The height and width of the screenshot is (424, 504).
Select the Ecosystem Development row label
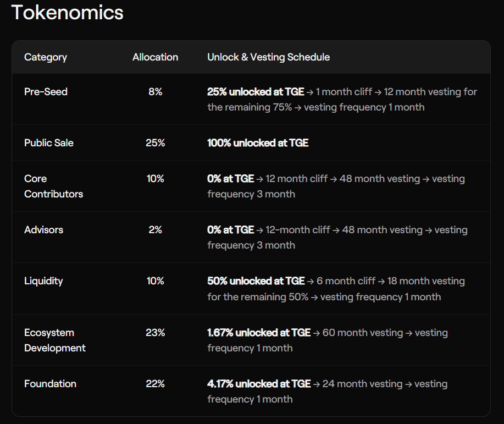point(55,340)
